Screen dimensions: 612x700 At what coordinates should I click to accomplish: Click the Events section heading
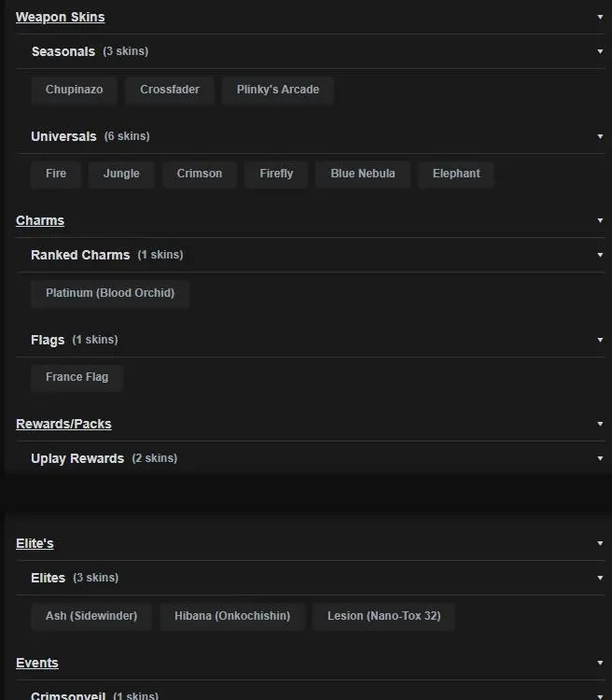tap(37, 663)
